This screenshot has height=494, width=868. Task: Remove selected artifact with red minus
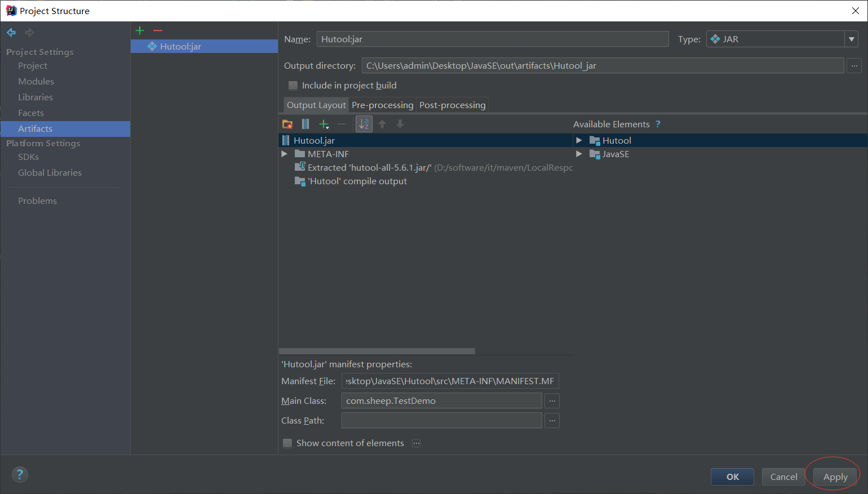click(x=158, y=30)
